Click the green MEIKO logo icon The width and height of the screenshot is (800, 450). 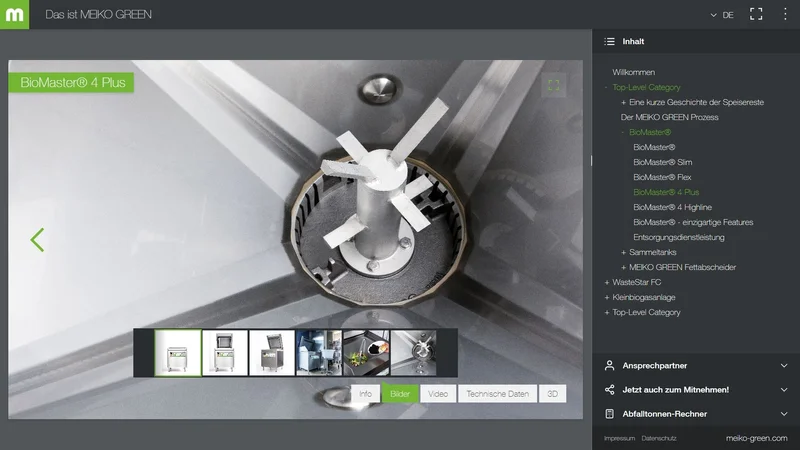(x=14, y=14)
